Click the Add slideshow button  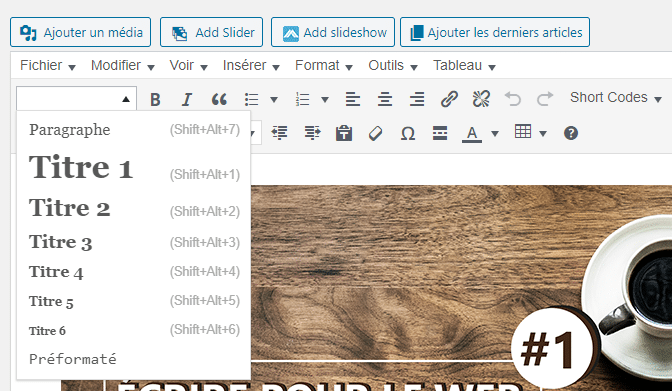pos(333,32)
